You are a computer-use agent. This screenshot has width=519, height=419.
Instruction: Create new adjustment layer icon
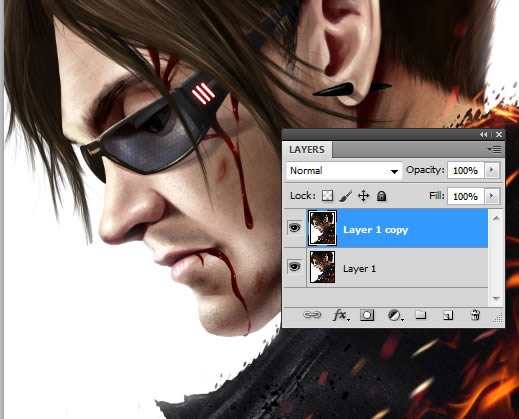pyautogui.click(x=395, y=315)
